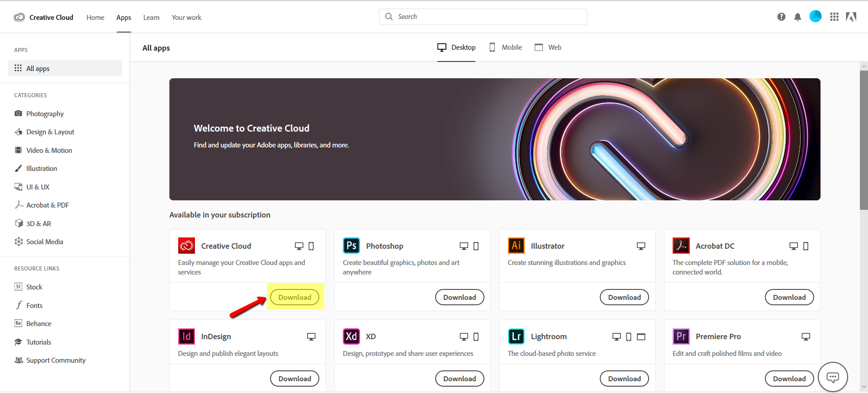This screenshot has width=868, height=393.
Task: Download Photoshop
Action: (x=460, y=297)
